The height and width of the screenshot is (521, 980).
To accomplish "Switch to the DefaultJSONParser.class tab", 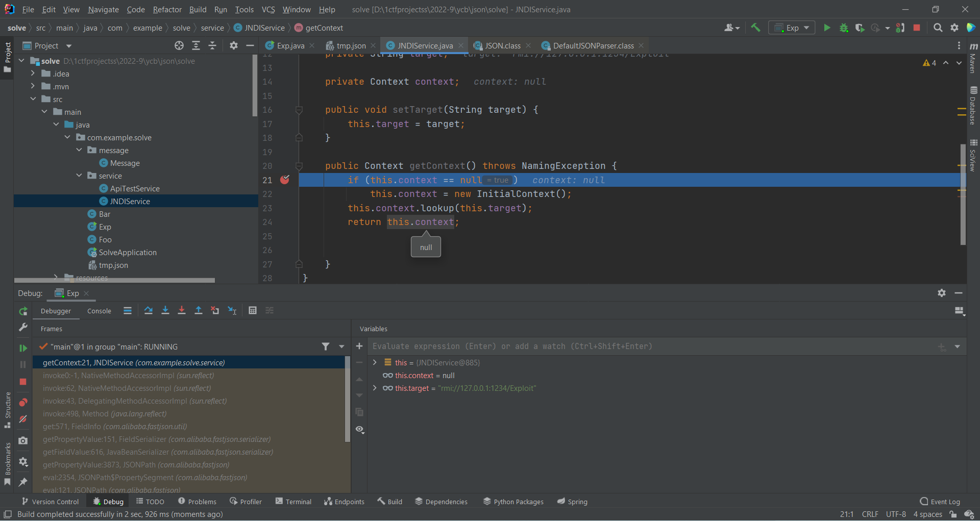I will [x=593, y=45].
